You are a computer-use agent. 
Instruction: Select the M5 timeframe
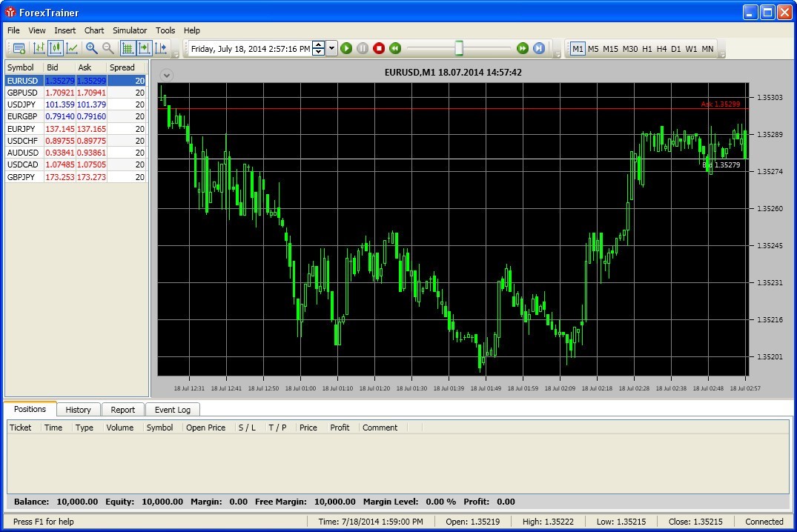(x=593, y=49)
